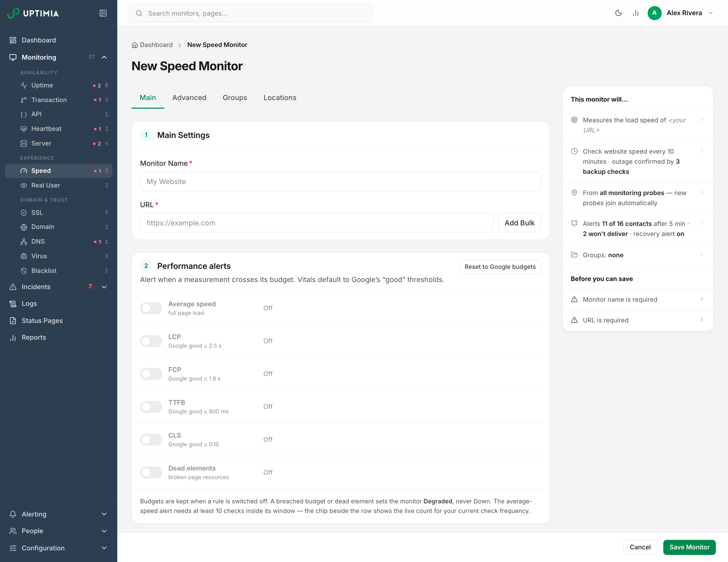The image size is (728, 562).
Task: Click the Add Bulk button
Action: [519, 223]
